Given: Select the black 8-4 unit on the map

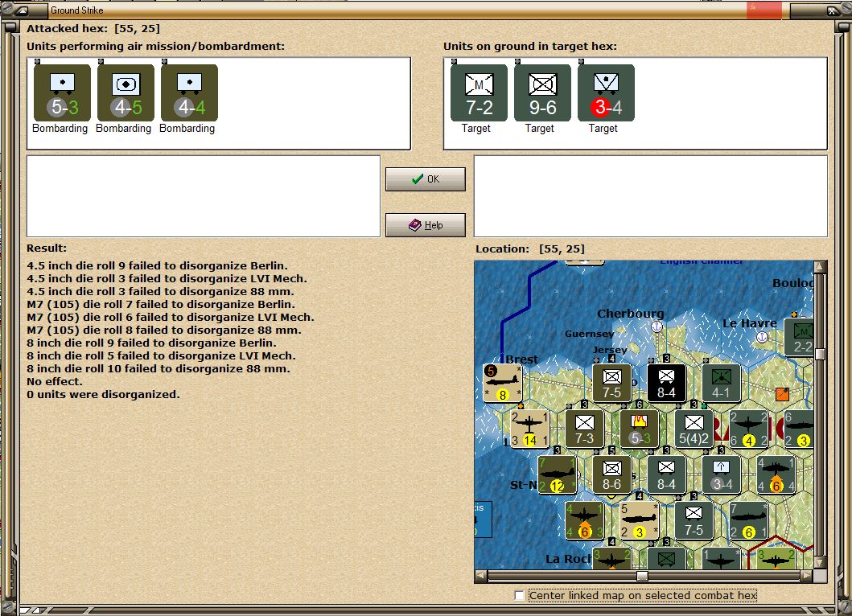Looking at the screenshot, I should [665, 383].
